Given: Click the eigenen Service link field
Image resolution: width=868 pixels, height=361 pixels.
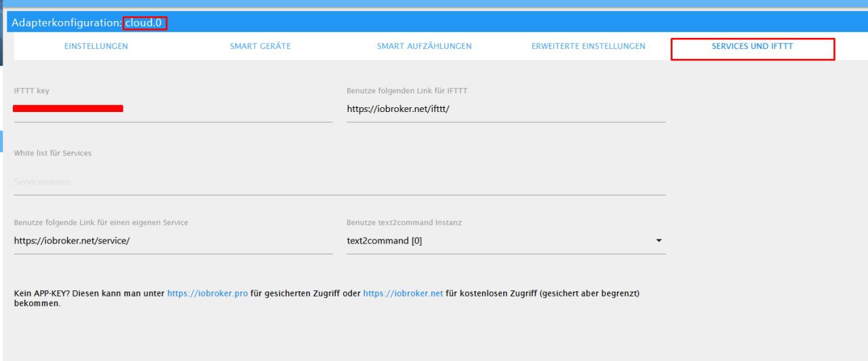Looking at the screenshot, I should pos(173,241).
